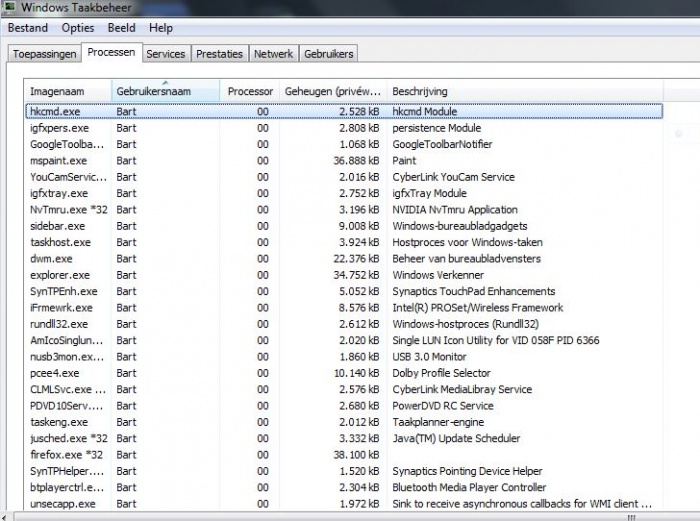Select the dwm.exe process row
This screenshot has width=700, height=521.
54,259
